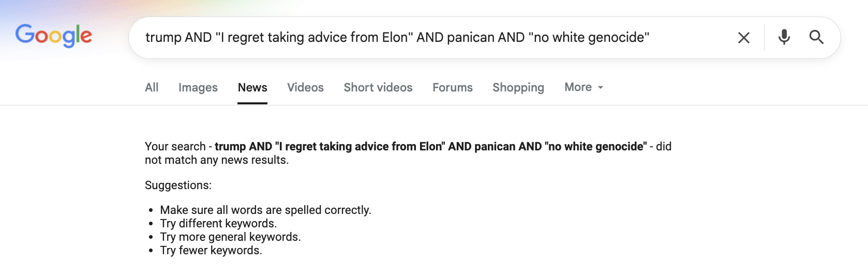This screenshot has height=278, width=868.
Task: Click the spelled correctly suggestion line
Action: tap(266, 210)
